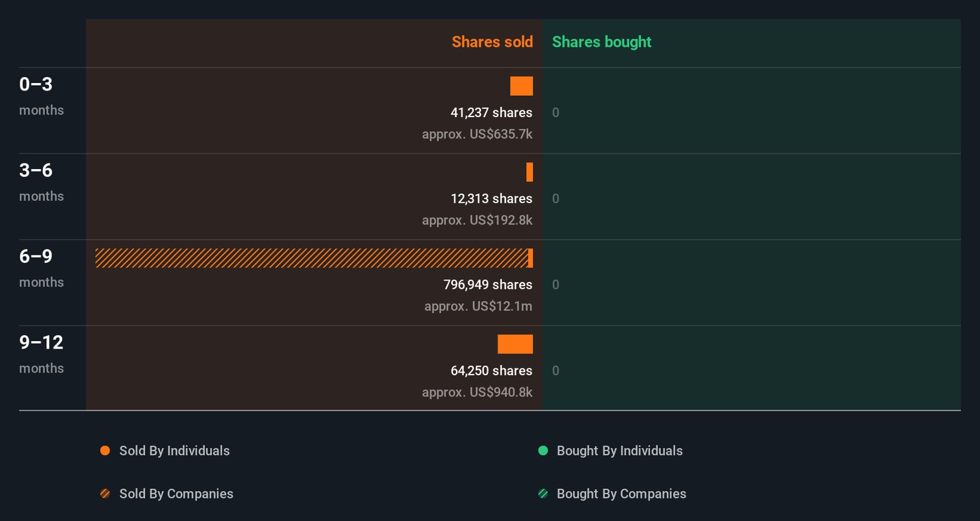This screenshot has height=521, width=980.
Task: Click the 9–12 months orange sold bar
Action: (515, 345)
